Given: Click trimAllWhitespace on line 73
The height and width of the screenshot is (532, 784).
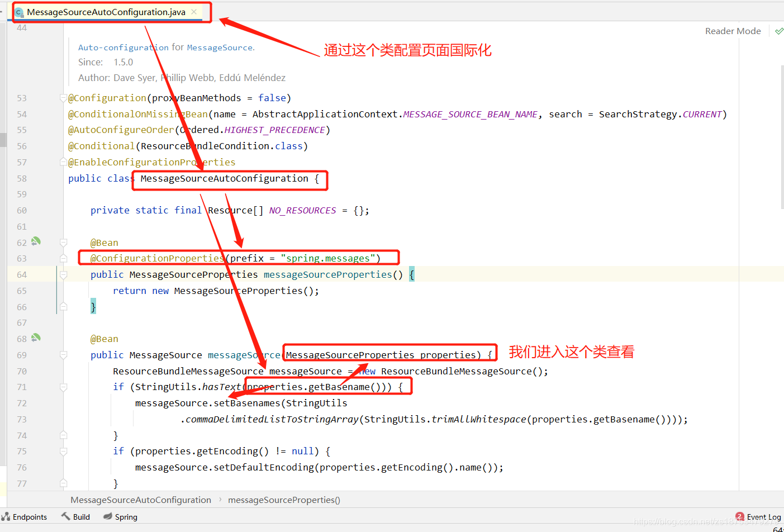Looking at the screenshot, I should [478, 419].
